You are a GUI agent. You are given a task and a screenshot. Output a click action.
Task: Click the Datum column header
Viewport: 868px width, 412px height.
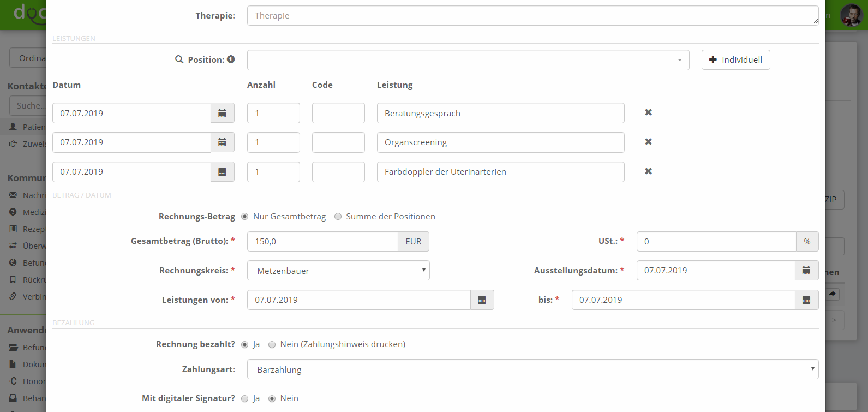tap(67, 85)
